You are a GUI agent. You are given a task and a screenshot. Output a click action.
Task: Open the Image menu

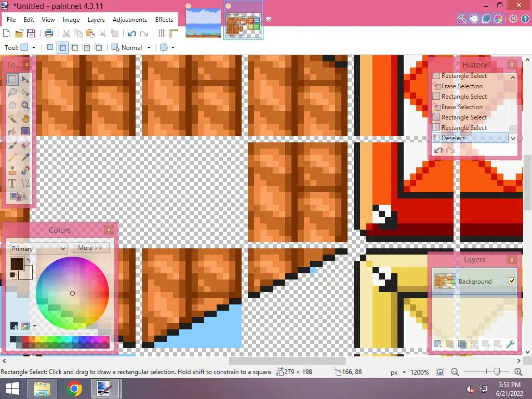[x=71, y=20]
